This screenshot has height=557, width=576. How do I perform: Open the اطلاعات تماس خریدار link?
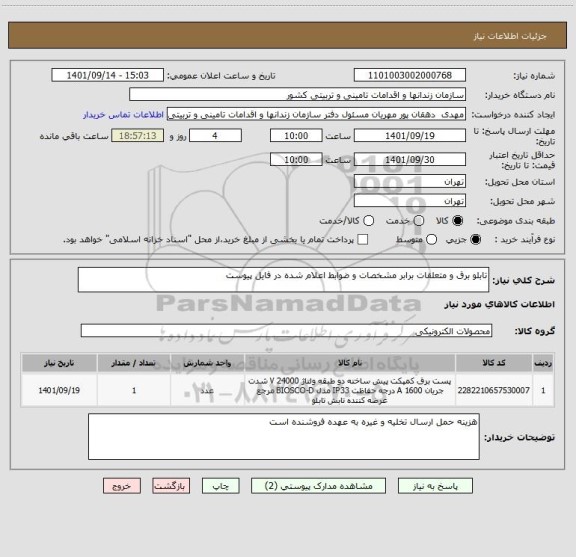click(123, 115)
